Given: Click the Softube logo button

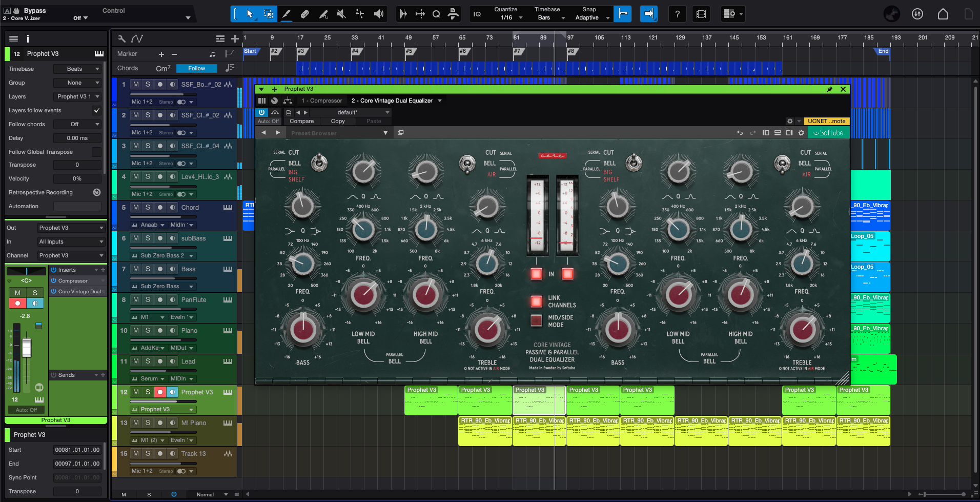Looking at the screenshot, I should [828, 133].
